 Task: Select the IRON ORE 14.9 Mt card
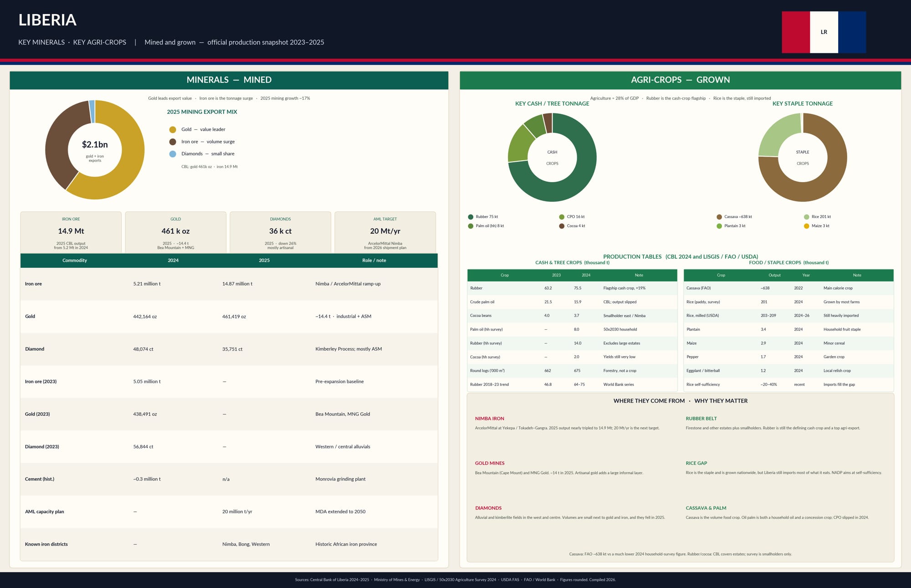tap(71, 232)
